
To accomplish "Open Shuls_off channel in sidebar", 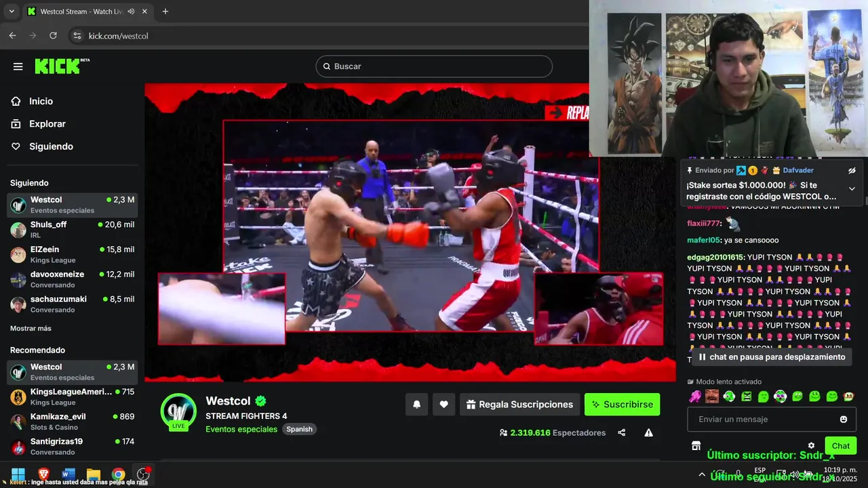I will 72,230.
